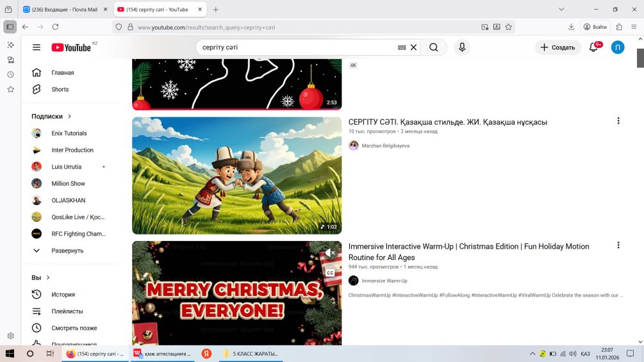The image size is (644, 362).
Task: Open Смотреть позже in sidebar
Action: 70,328
